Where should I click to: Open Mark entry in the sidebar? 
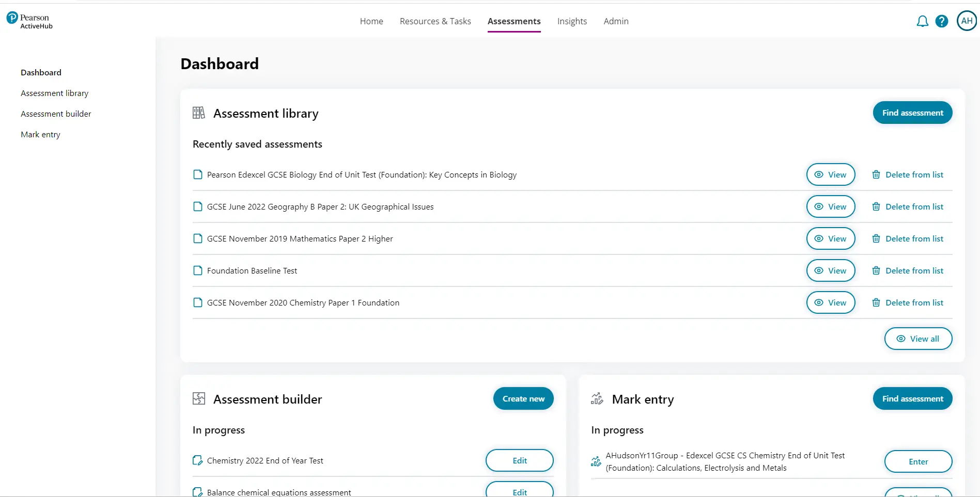[x=40, y=134]
